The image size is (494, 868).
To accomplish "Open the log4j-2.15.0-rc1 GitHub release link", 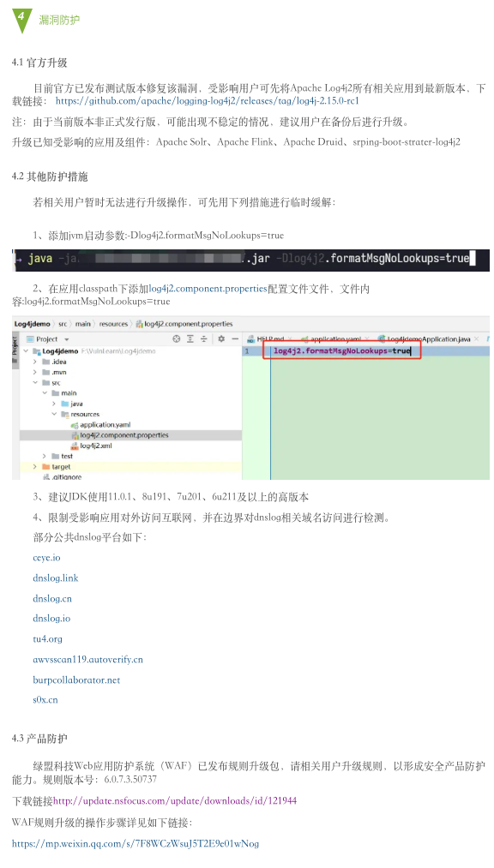I will 207,101.
